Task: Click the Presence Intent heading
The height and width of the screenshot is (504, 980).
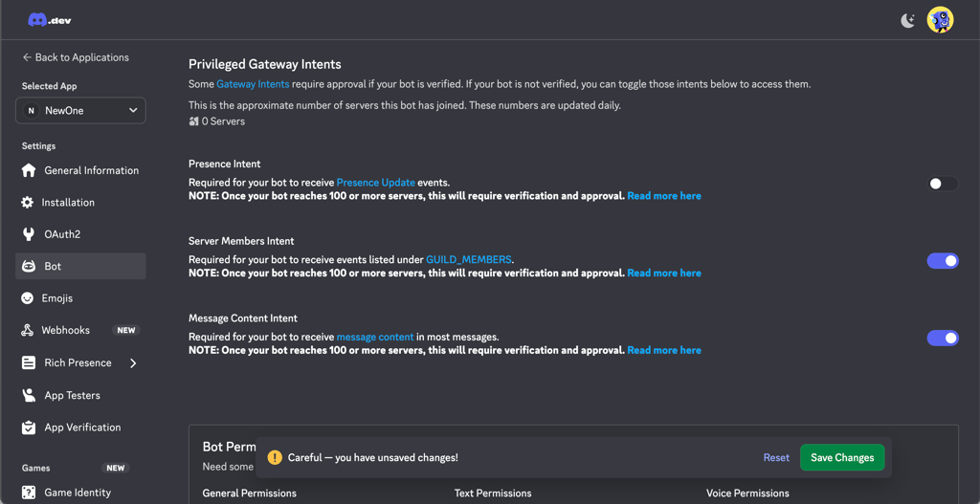Action: coord(224,164)
